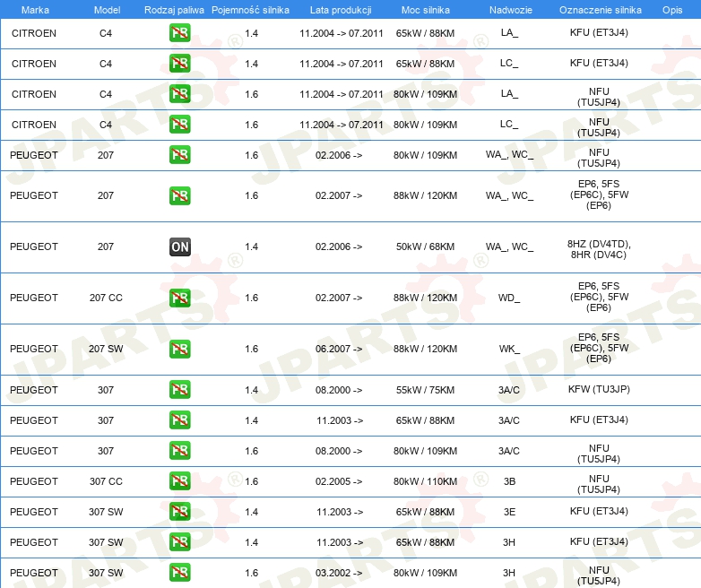Select 'EP6, 5FS (EP6C), 5FW (EP6)' in the 207 SW row
This screenshot has height=588, width=701.
599,348
